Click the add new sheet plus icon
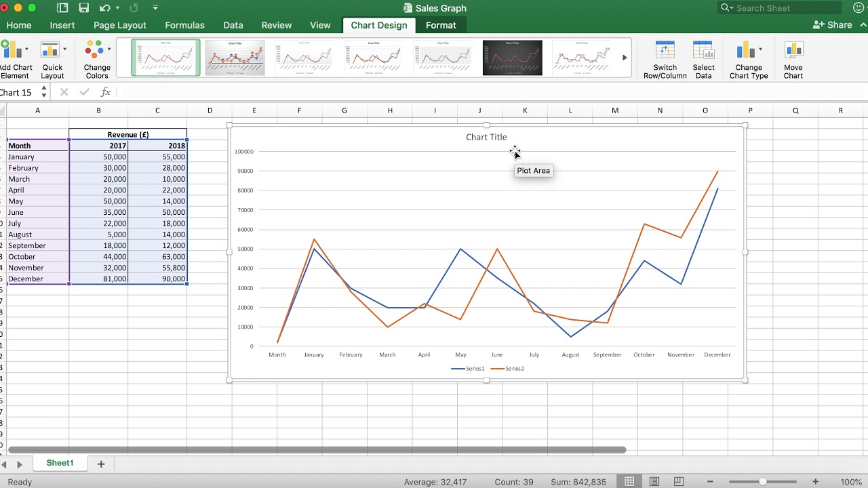868x488 pixels. pyautogui.click(x=101, y=464)
